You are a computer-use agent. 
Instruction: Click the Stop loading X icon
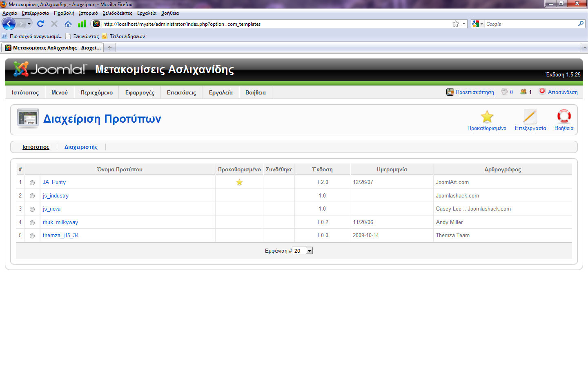coord(54,24)
